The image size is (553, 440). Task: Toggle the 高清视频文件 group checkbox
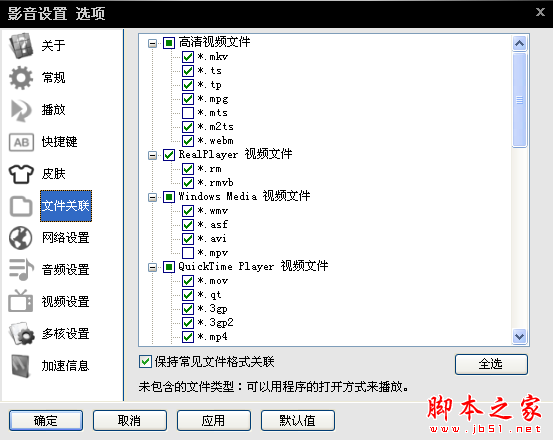tap(169, 43)
